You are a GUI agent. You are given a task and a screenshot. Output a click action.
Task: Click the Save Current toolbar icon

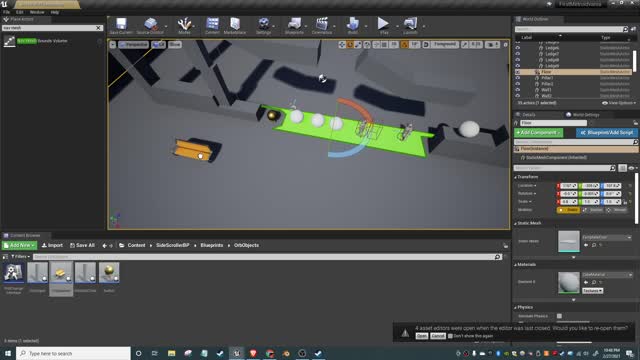tap(121, 26)
